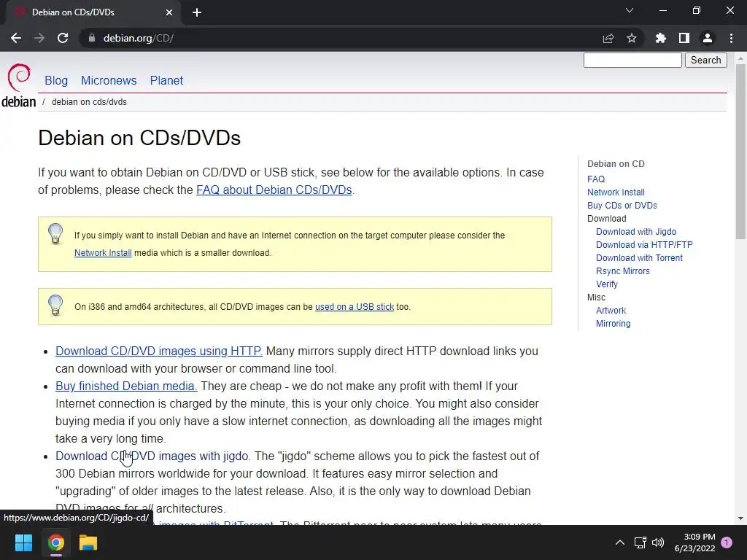Open the notification badge
This screenshot has width=747, height=560.
click(727, 542)
